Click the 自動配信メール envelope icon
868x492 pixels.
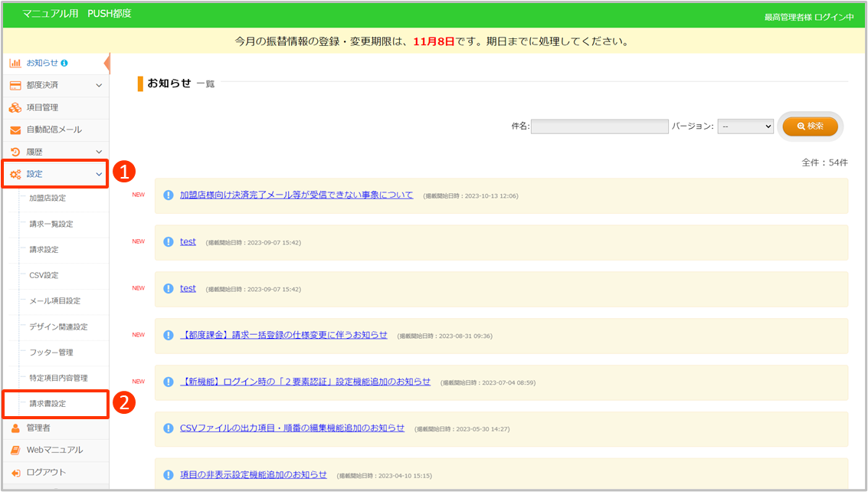(15, 130)
